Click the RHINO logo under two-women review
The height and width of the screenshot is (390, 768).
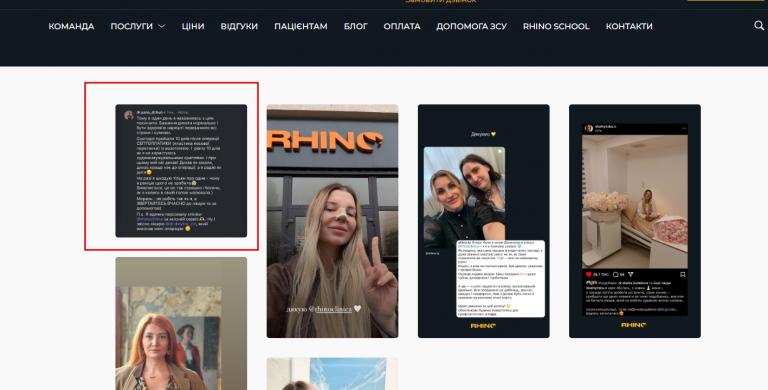[x=483, y=325]
